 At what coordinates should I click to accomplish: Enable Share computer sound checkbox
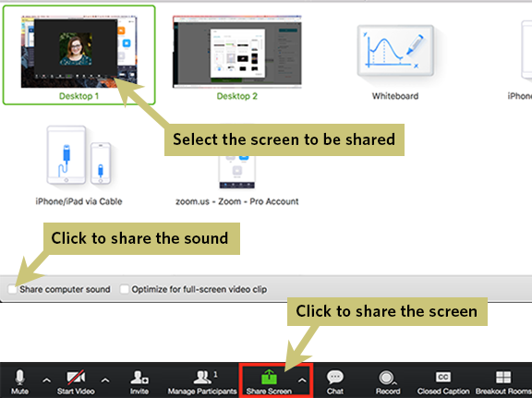coord(13,289)
